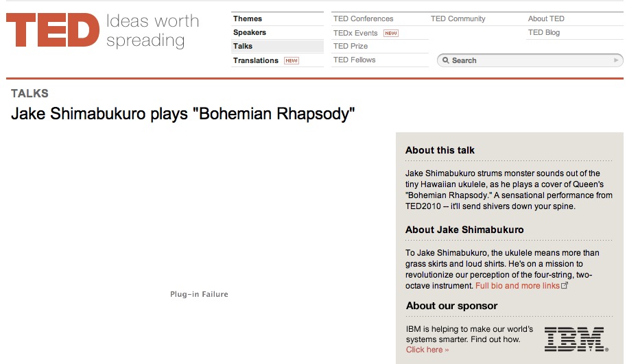Click the talk description paragraph
The height and width of the screenshot is (364, 638).
[508, 190]
